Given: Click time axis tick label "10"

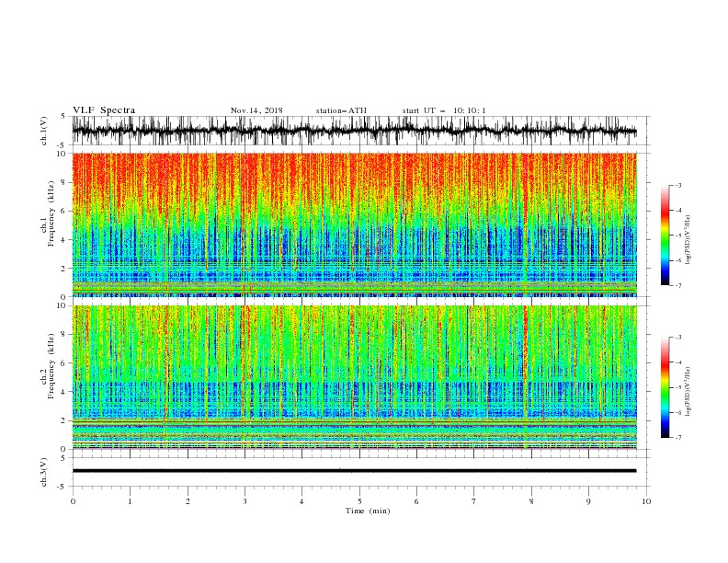Looking at the screenshot, I should (x=646, y=501).
